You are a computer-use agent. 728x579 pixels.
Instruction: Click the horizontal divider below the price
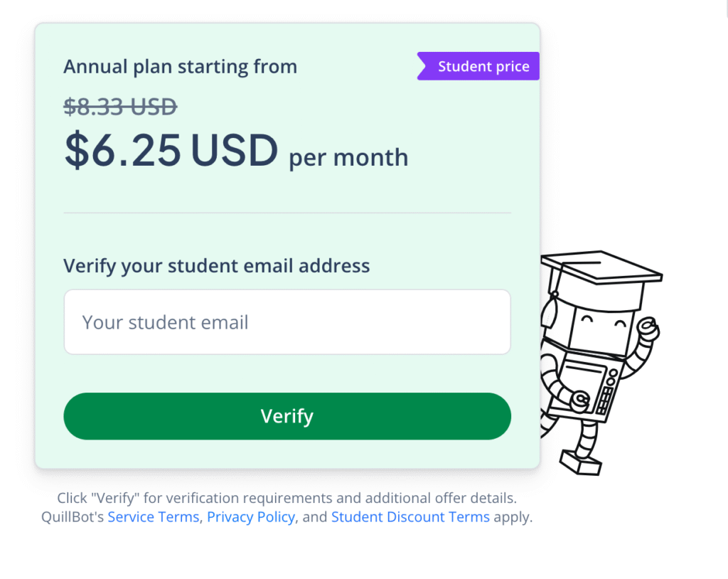[287, 213]
